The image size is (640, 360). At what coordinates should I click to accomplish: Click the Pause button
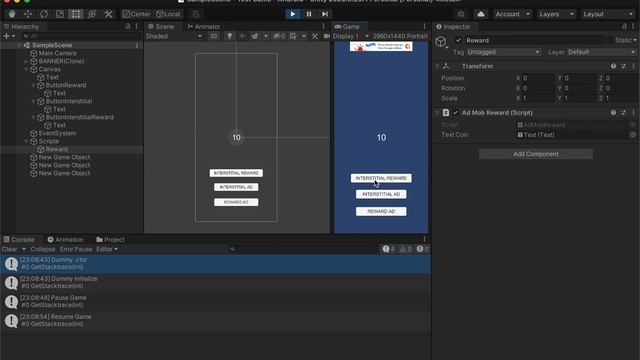click(x=309, y=14)
